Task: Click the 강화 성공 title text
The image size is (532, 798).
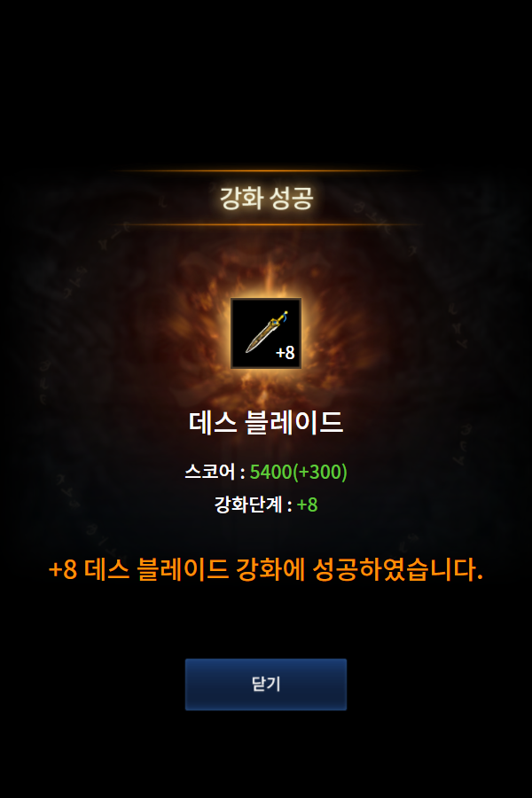Action: 266,198
